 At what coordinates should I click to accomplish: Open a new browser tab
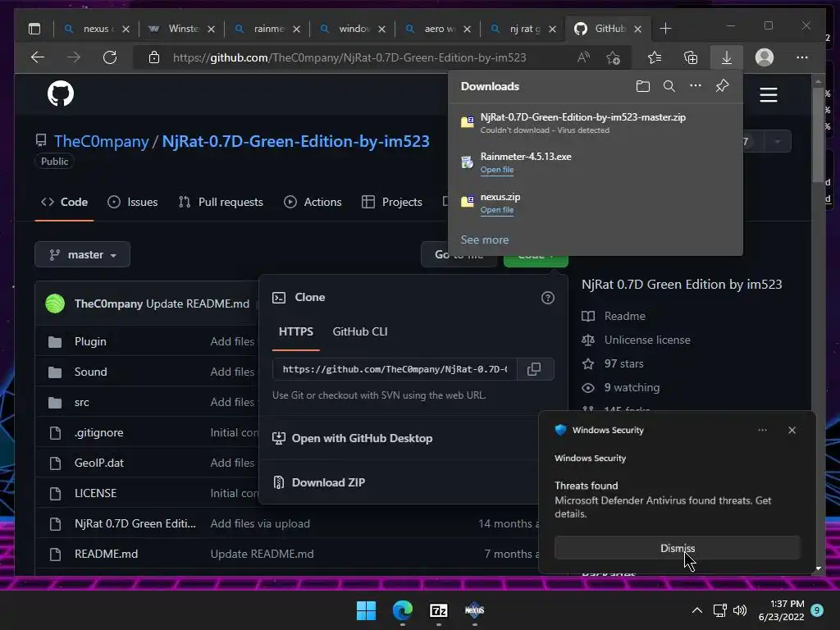pyautogui.click(x=665, y=29)
